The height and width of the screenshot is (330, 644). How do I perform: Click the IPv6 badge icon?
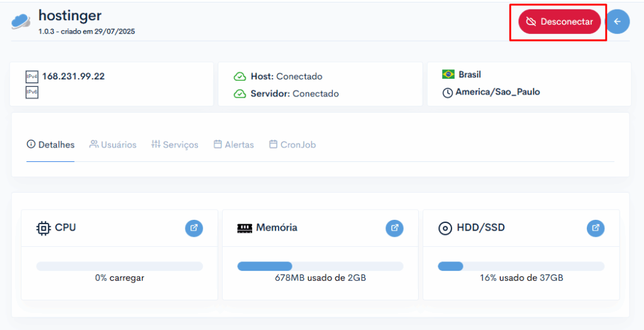[x=32, y=93]
